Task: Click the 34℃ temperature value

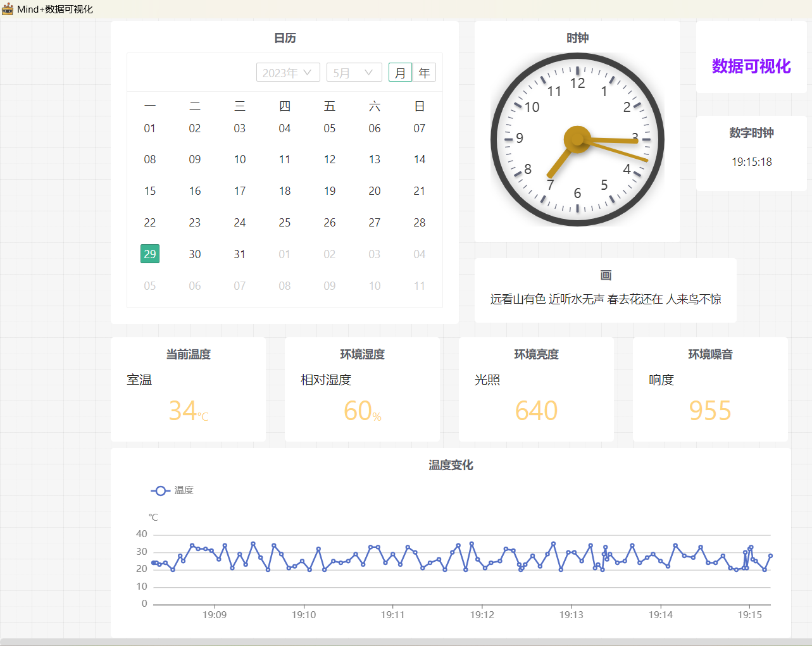Action: 188,411
